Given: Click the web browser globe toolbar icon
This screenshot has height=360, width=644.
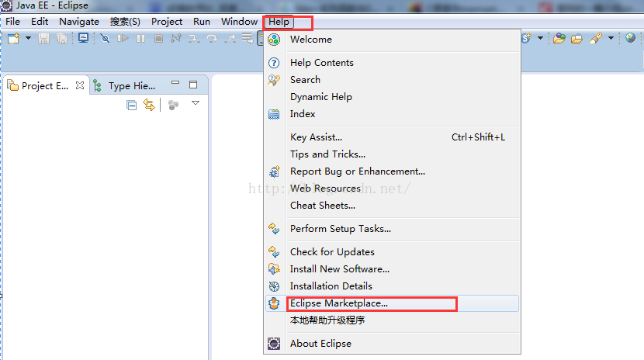Looking at the screenshot, I should pyautogui.click(x=631, y=38).
